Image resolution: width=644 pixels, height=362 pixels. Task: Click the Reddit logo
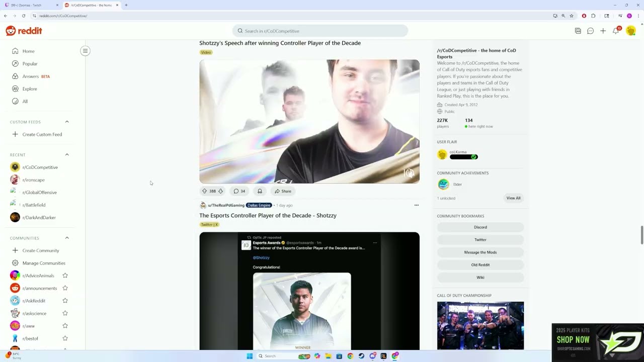[24, 31]
